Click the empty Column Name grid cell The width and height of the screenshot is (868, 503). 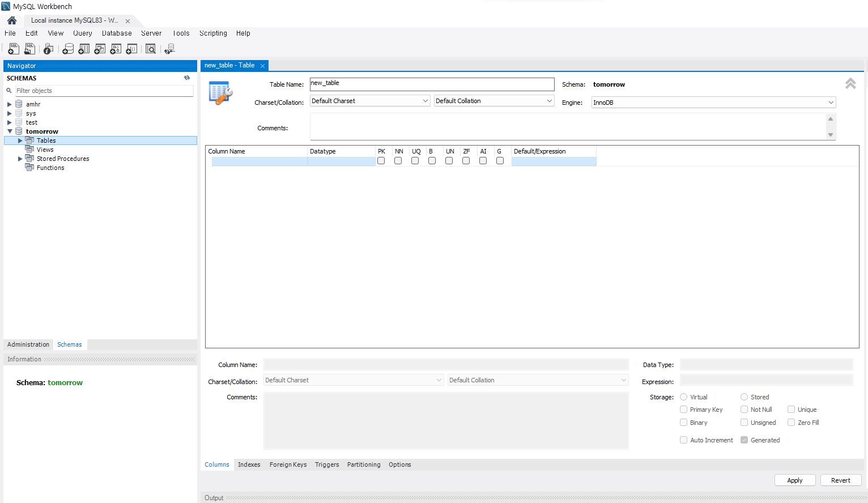(x=259, y=161)
